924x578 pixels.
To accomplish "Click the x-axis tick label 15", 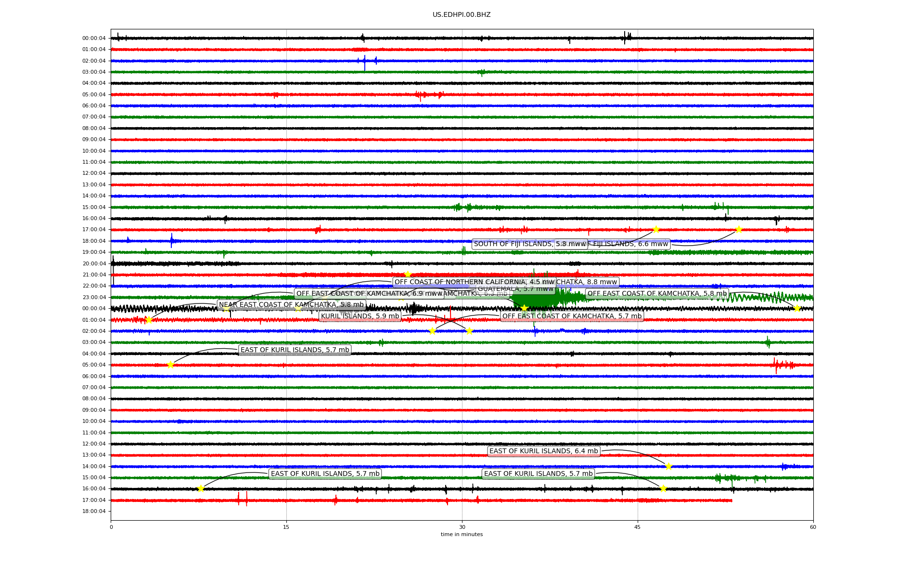I will [286, 527].
